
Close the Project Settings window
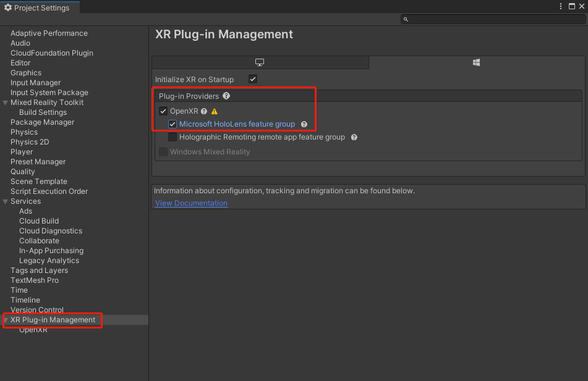(x=582, y=6)
